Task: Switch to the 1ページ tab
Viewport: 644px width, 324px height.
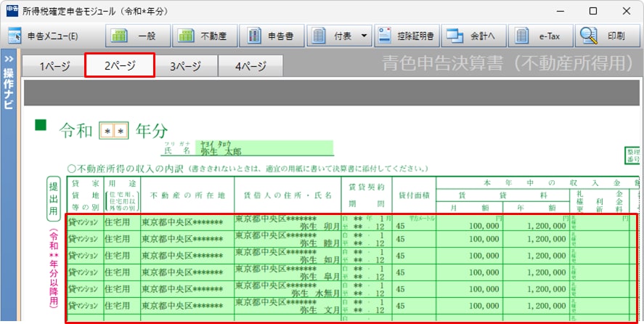Action: [54, 66]
